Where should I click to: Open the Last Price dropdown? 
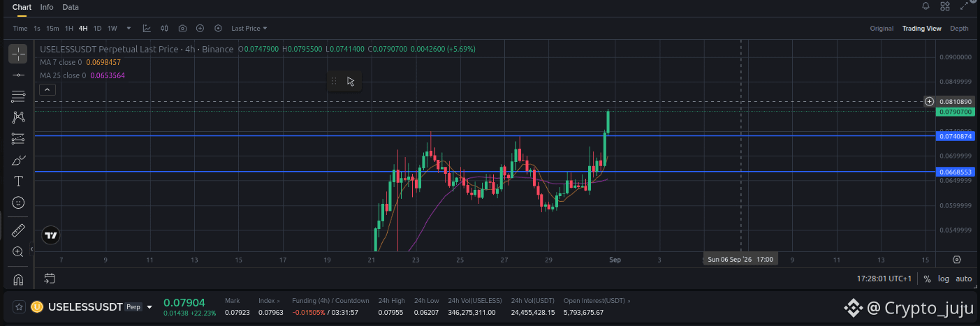[x=249, y=29]
